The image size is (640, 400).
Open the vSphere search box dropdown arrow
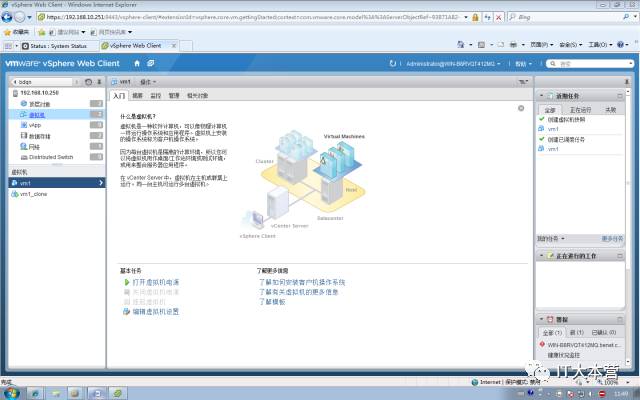[x=631, y=64]
